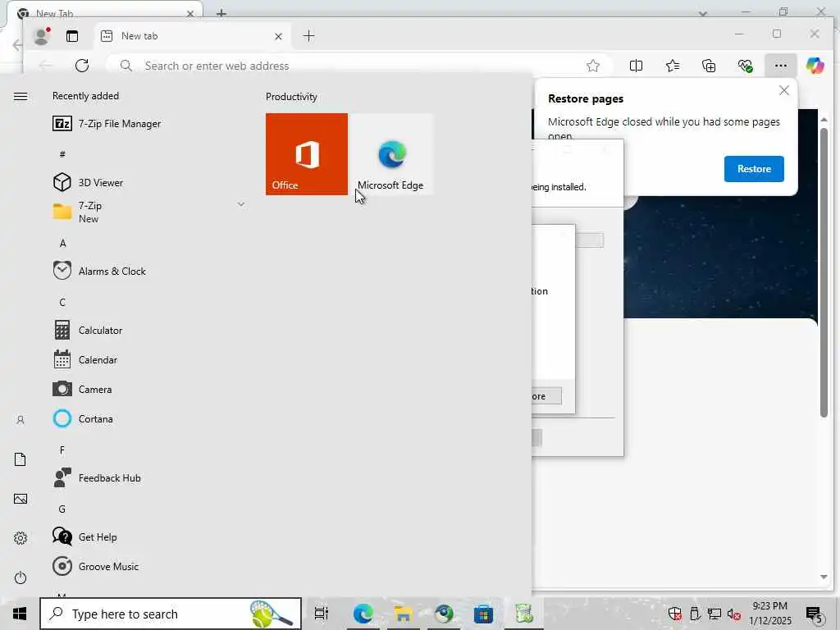Click the letter F group header
The image size is (840, 630).
[62, 450]
